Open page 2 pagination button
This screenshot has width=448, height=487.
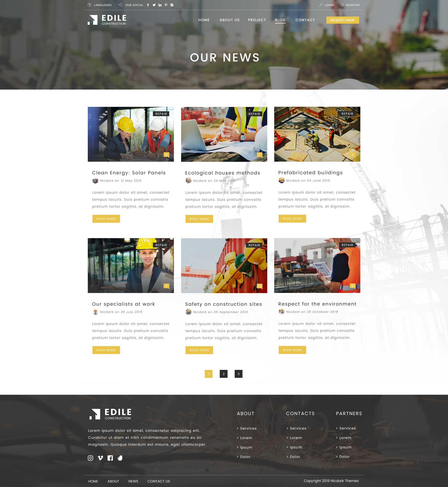(x=224, y=374)
